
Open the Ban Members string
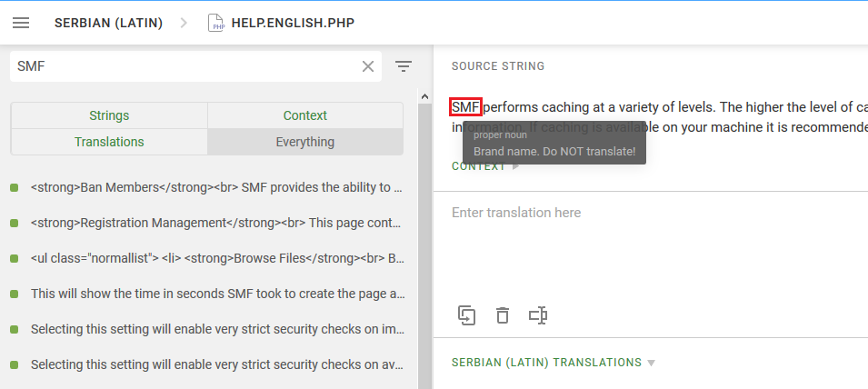[x=216, y=187]
